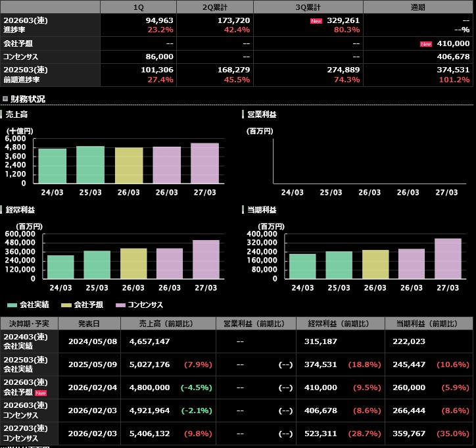Viewport: 476px width, 448px height.
Task: Click the 決算期・予実 table column header
Action: pyautogui.click(x=30, y=324)
